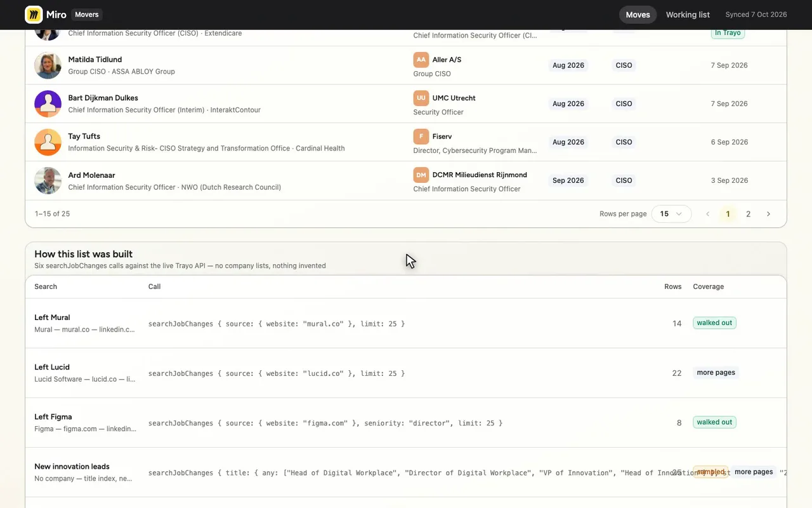Click the name Matilda Tidlund
The image size is (812, 508).
[x=95, y=60]
